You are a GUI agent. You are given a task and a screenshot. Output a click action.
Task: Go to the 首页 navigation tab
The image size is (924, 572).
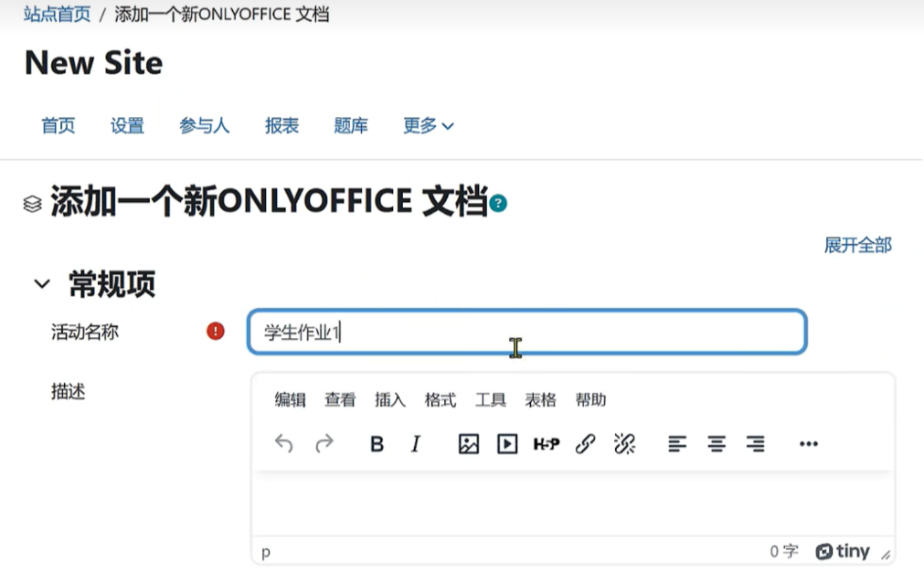click(x=58, y=125)
